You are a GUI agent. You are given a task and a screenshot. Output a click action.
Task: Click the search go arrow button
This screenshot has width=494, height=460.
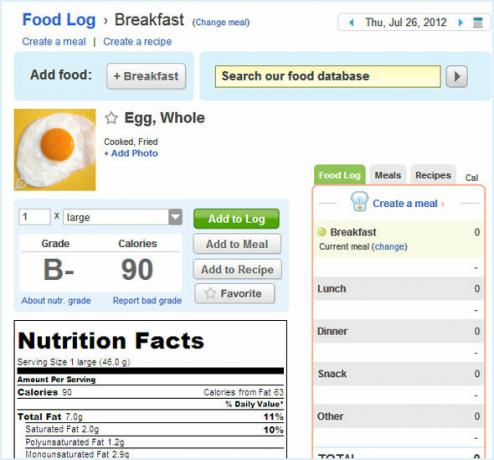tap(457, 76)
